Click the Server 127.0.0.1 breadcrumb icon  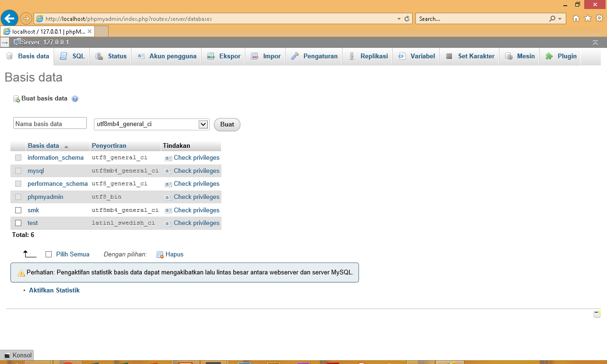coord(17,42)
